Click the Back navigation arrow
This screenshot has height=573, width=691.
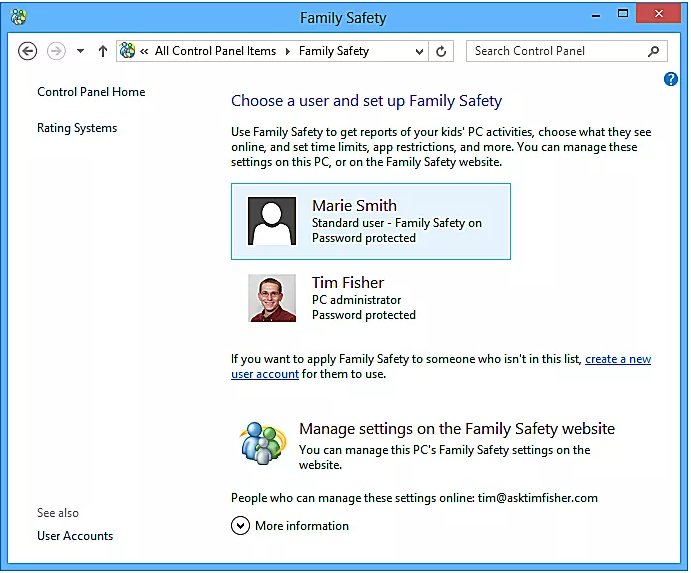pyautogui.click(x=27, y=51)
